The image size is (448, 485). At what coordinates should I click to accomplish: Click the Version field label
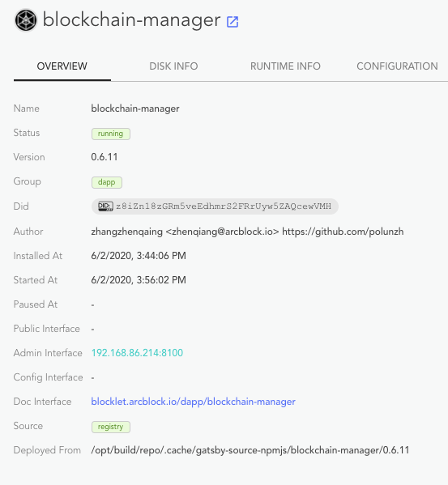(29, 157)
